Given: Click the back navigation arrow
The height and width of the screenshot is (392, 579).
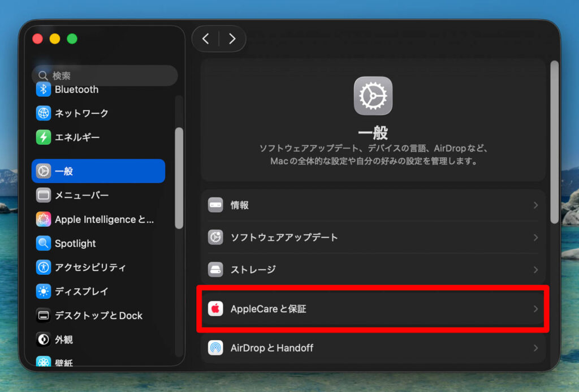Looking at the screenshot, I should point(205,38).
